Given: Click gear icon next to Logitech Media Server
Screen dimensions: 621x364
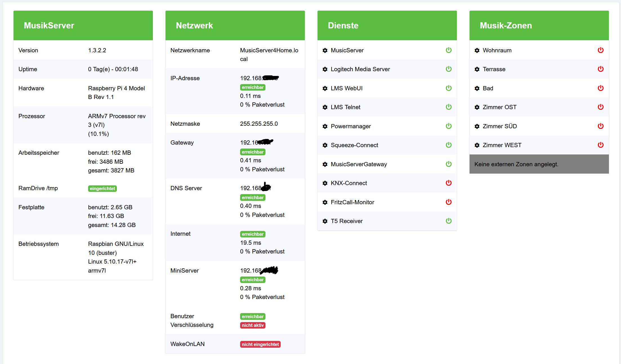Looking at the screenshot, I should click(x=325, y=69).
